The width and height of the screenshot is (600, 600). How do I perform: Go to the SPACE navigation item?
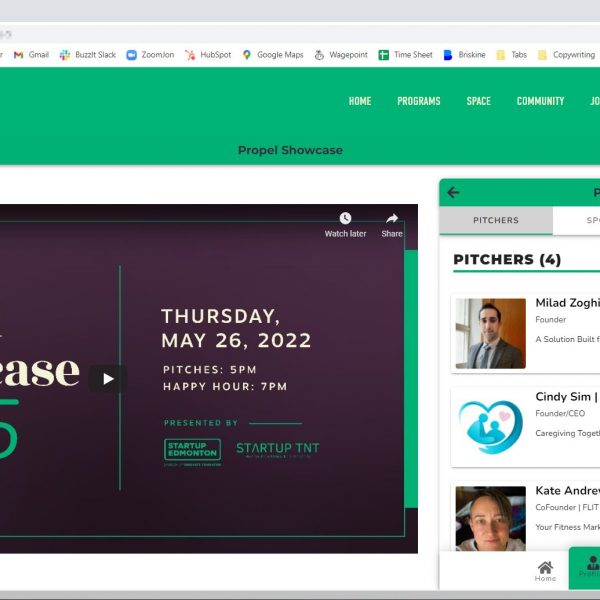(x=478, y=101)
